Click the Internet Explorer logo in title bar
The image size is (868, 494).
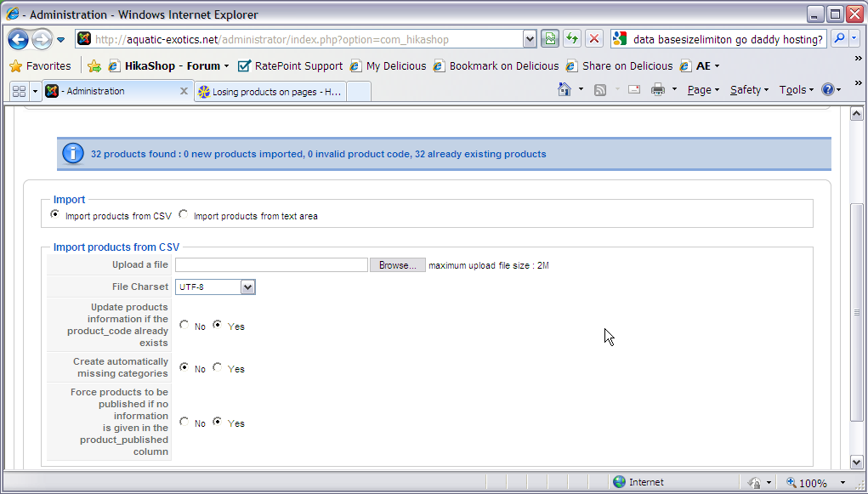pyautogui.click(x=13, y=14)
